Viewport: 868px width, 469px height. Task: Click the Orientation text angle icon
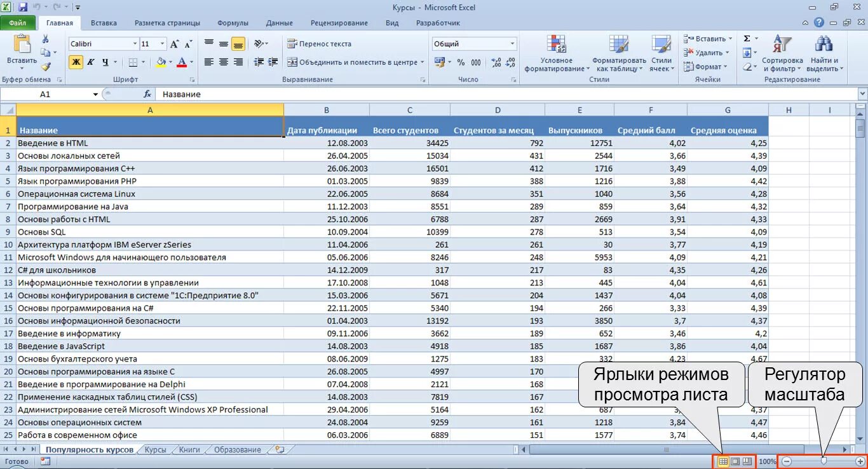(259, 44)
